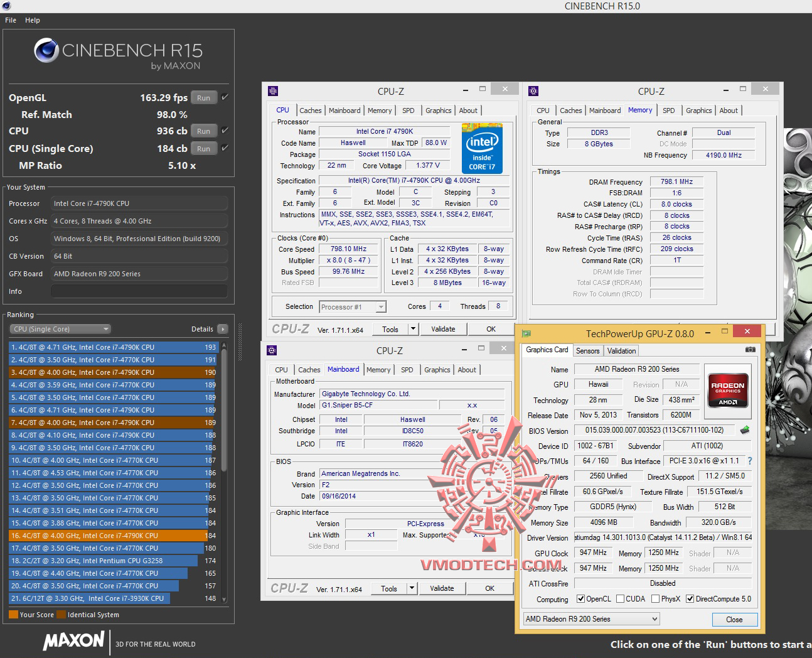Run the CPU (Single Core) benchmark
Image resolution: width=812 pixels, height=658 pixels.
click(x=204, y=148)
